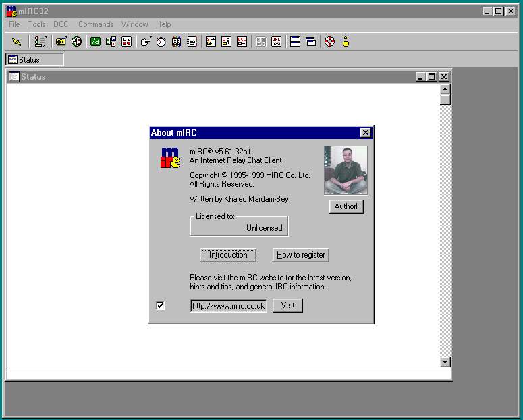Click 'An Internet Relay Chat Client' text
Viewport: 523px width, 420px height.
[x=236, y=160]
